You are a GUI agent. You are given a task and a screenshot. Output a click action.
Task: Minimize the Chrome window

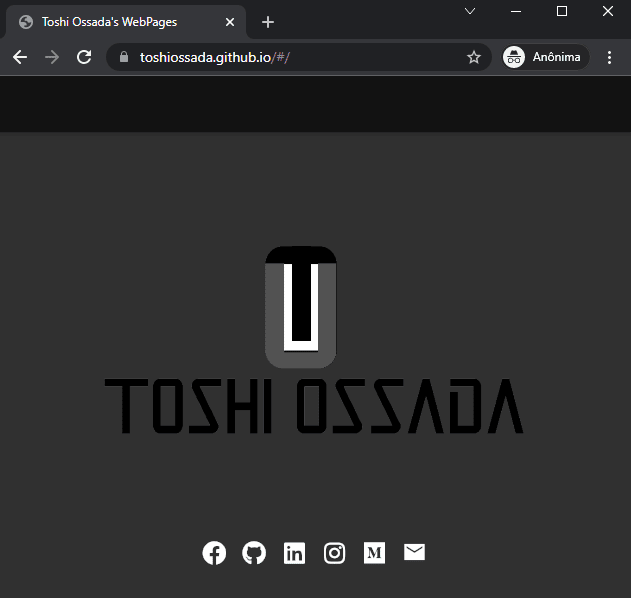click(x=516, y=11)
